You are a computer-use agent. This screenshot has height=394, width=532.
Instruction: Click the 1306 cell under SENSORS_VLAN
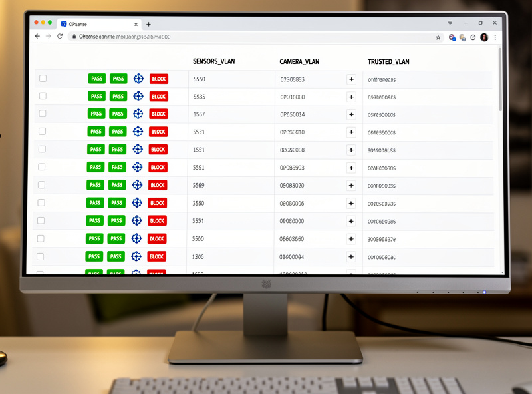(x=198, y=257)
